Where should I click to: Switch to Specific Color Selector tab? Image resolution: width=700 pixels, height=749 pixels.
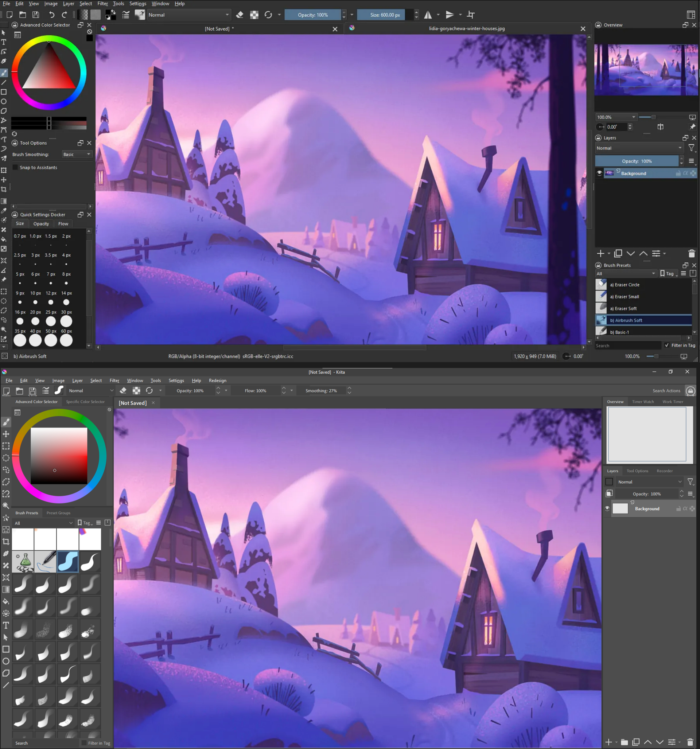85,402
